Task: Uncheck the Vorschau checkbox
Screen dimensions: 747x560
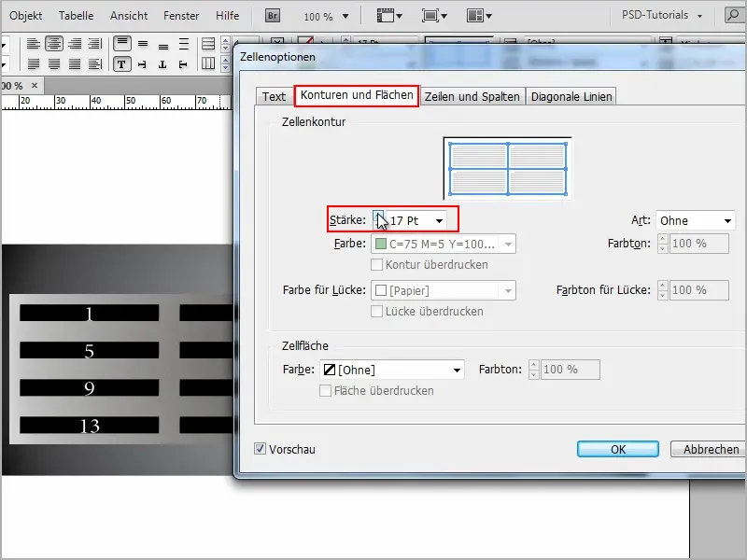Action: [260, 449]
